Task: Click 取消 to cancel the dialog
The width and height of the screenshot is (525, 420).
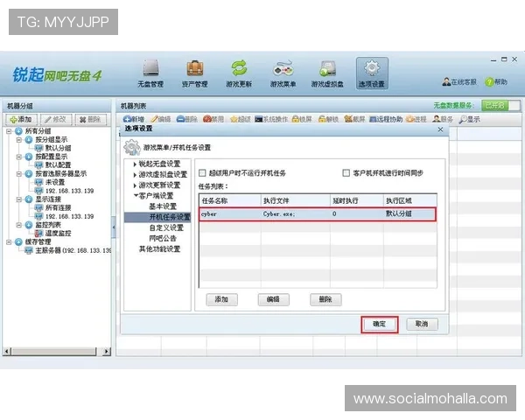Action: click(x=423, y=324)
